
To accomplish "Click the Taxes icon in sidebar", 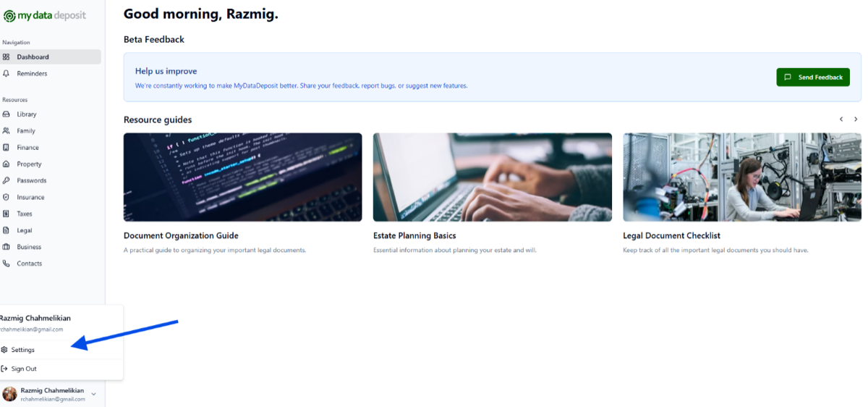I will coord(6,214).
